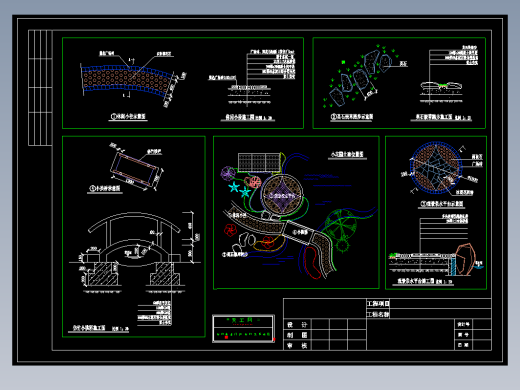Select the stepping stones plan with green plants
The image size is (520, 390).
click(x=360, y=77)
